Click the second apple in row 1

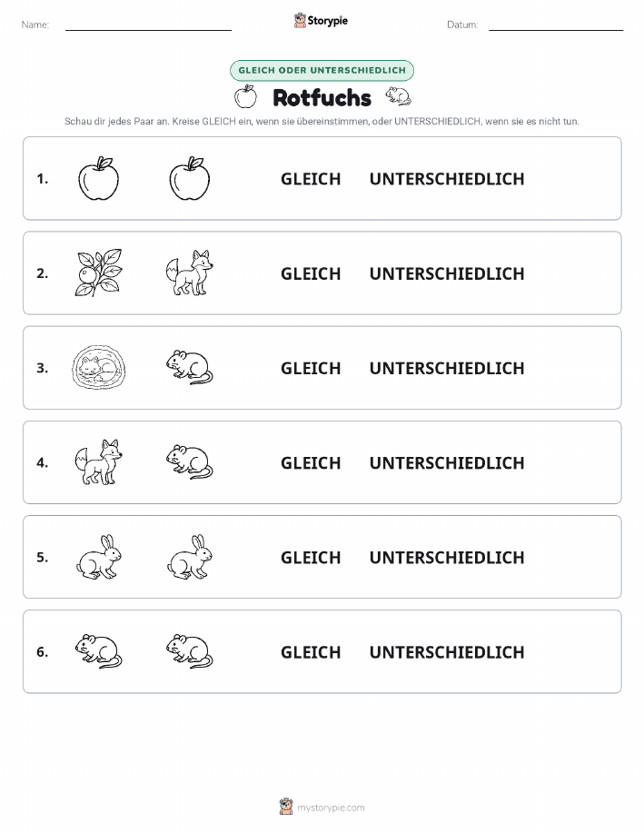click(x=190, y=178)
